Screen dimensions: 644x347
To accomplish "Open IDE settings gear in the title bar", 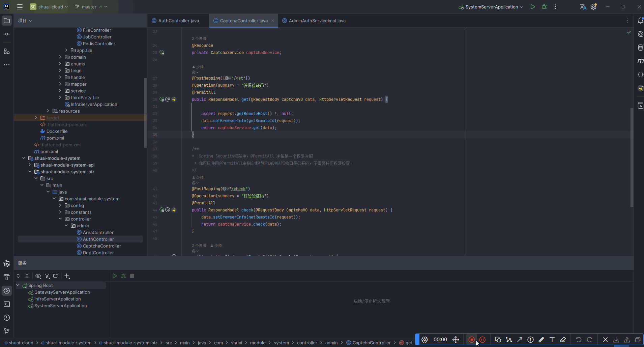I will click(x=594, y=7).
